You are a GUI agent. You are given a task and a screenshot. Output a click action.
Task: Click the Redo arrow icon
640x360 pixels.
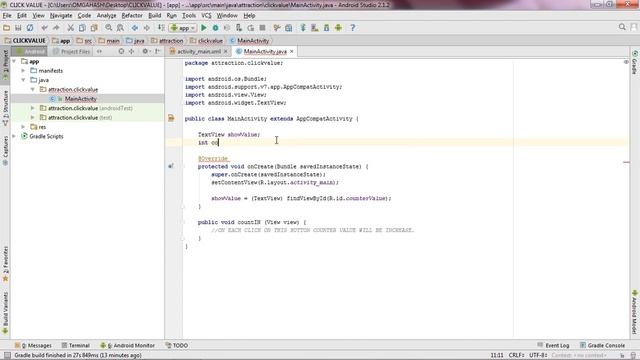[56, 28]
